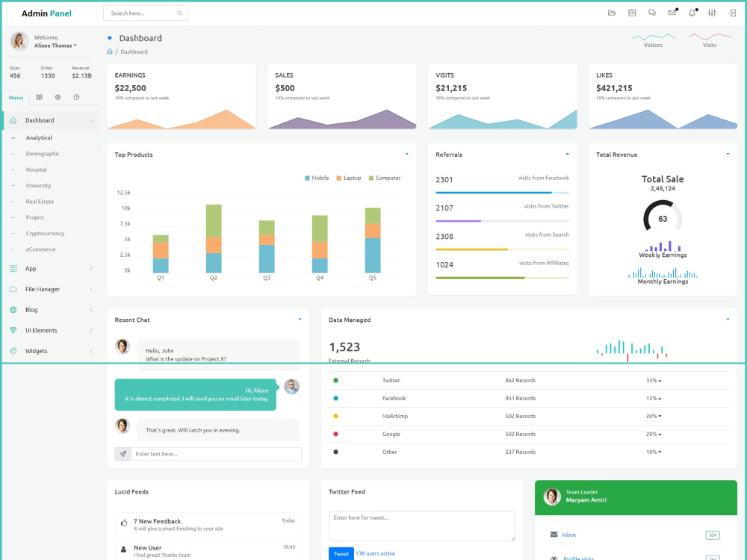
Task: Click the Widgets icon in sidebar
Action: (x=13, y=351)
